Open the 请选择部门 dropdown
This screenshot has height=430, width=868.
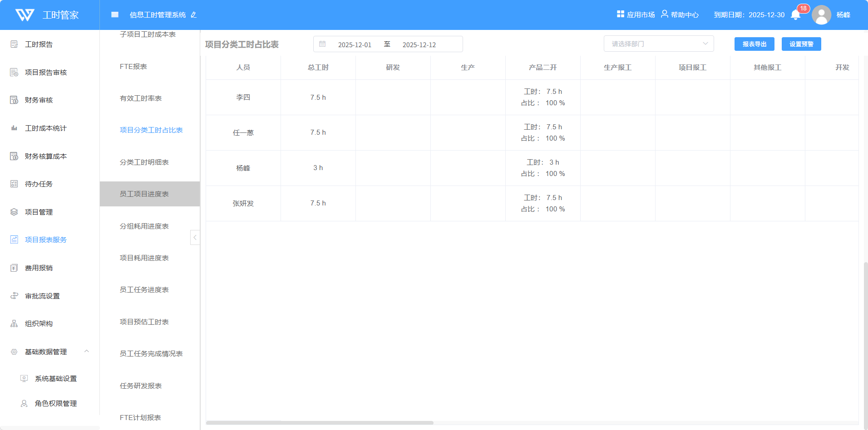click(658, 44)
